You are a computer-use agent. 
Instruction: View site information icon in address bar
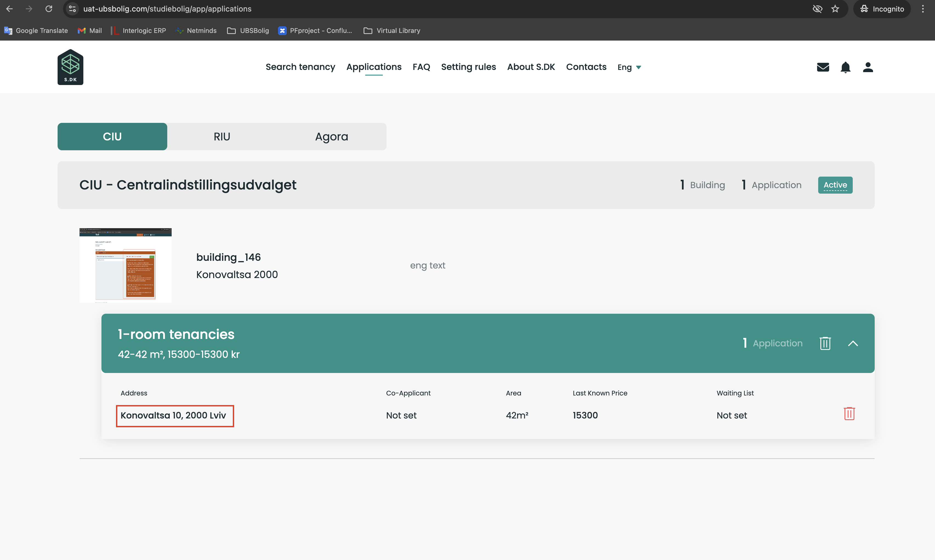[x=72, y=9]
